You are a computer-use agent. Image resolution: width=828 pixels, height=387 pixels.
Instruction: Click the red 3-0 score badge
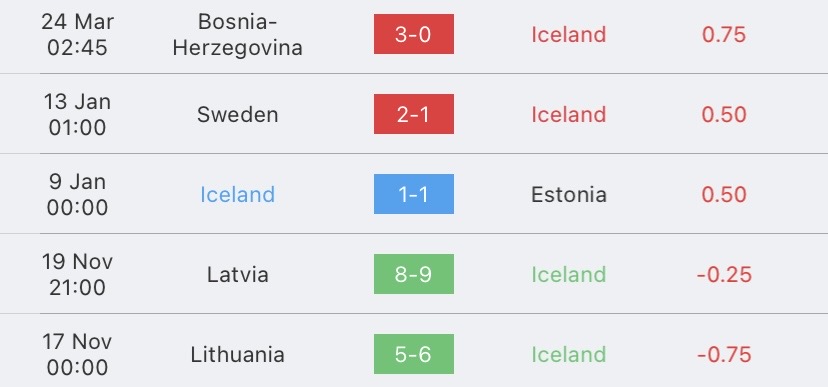click(413, 34)
